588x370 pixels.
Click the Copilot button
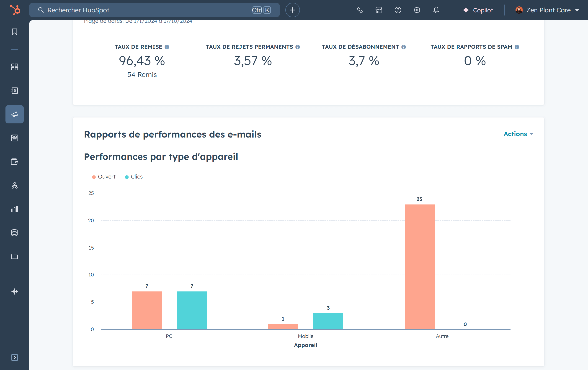[x=478, y=10]
